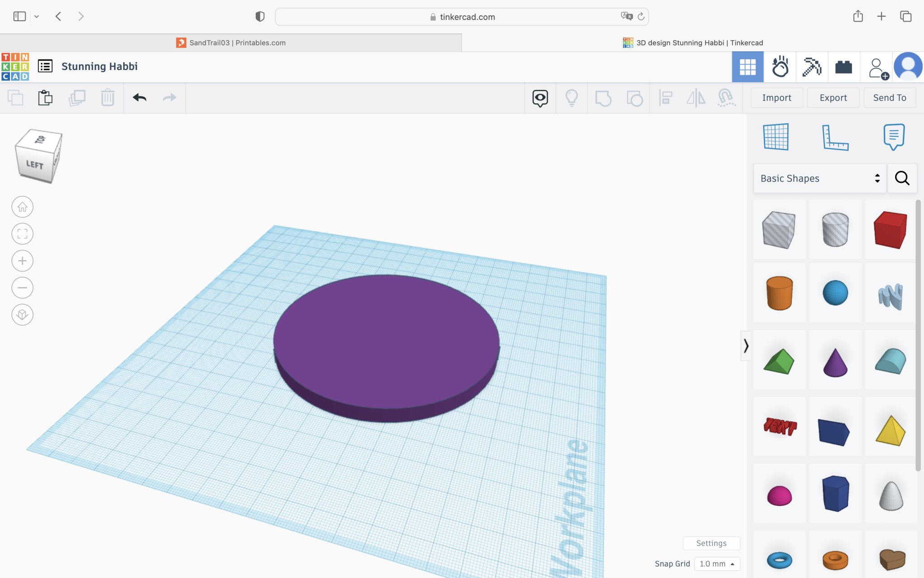This screenshot has width=924, height=578.
Task: Open the Snap Grid 1.0 mm dropdown
Action: [x=717, y=564]
